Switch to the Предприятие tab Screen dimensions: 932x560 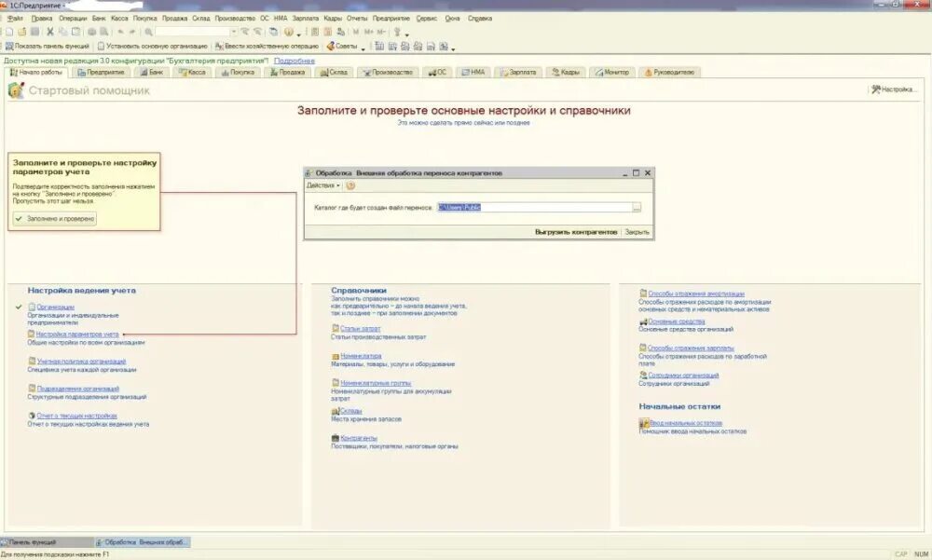click(101, 73)
